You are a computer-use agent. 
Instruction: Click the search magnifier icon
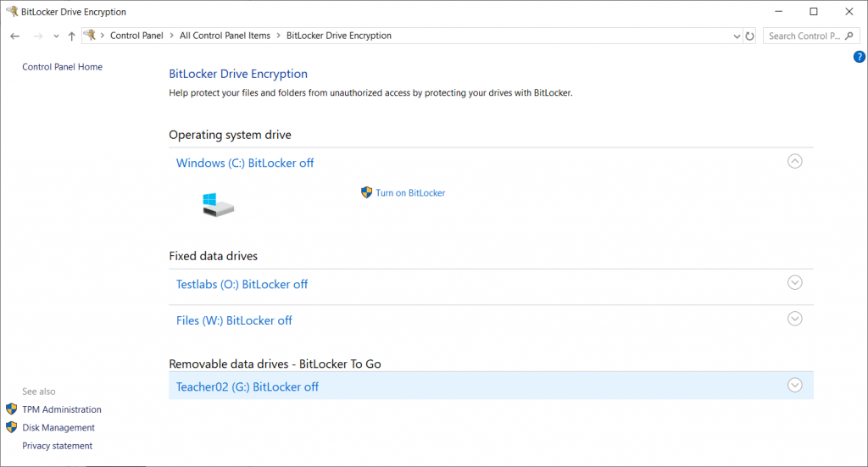point(849,36)
